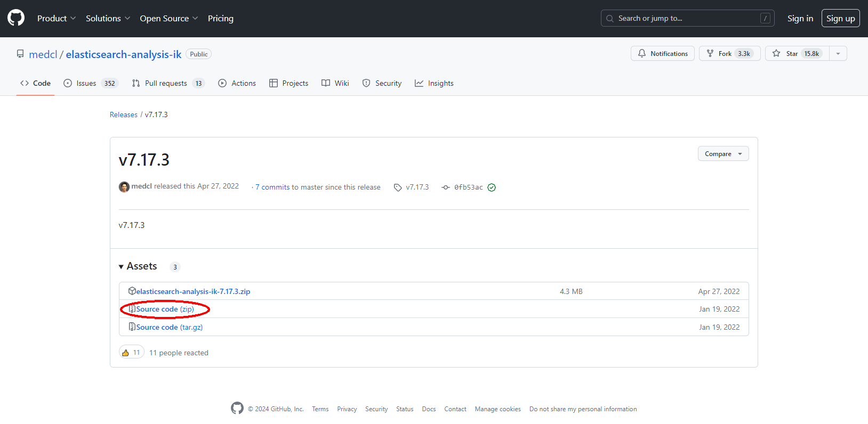Click the thumbs up reaction button
The height and width of the screenshot is (424, 868).
131,353
